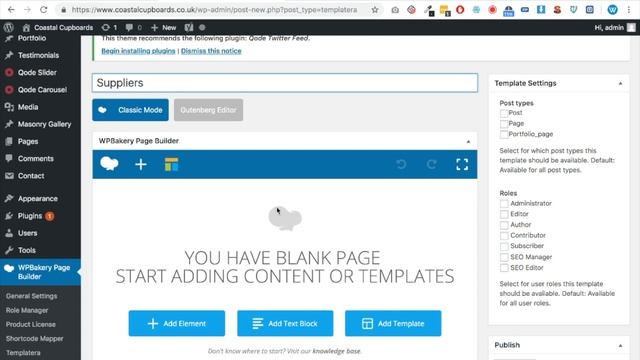This screenshot has height=360, width=640.
Task: Click the Begin installing plugins link
Action: [138, 51]
